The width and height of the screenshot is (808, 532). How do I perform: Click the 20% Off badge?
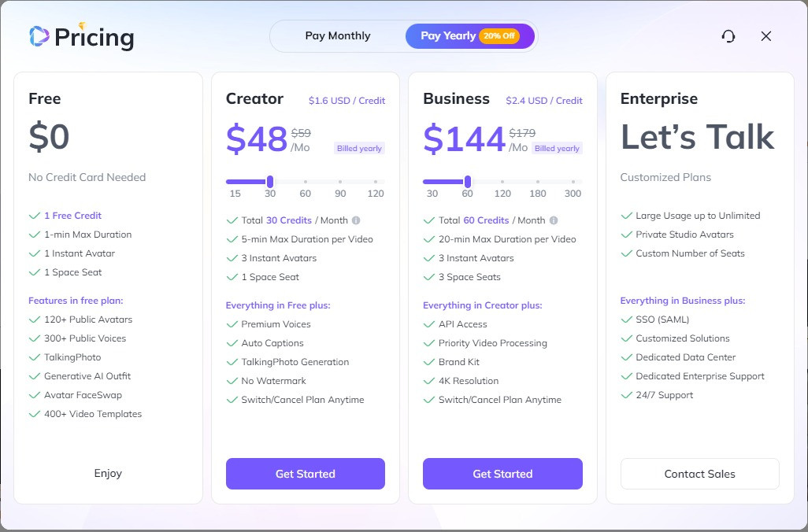[x=499, y=36]
